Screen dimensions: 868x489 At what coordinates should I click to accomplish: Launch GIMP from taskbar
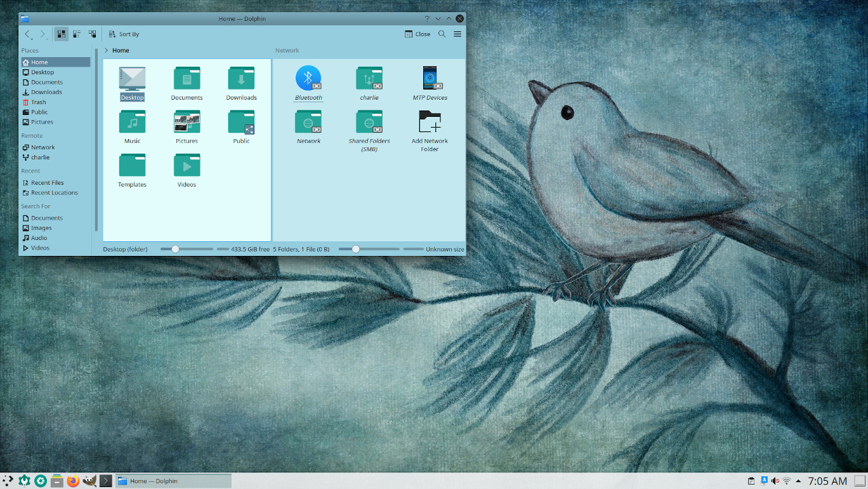pyautogui.click(x=89, y=481)
